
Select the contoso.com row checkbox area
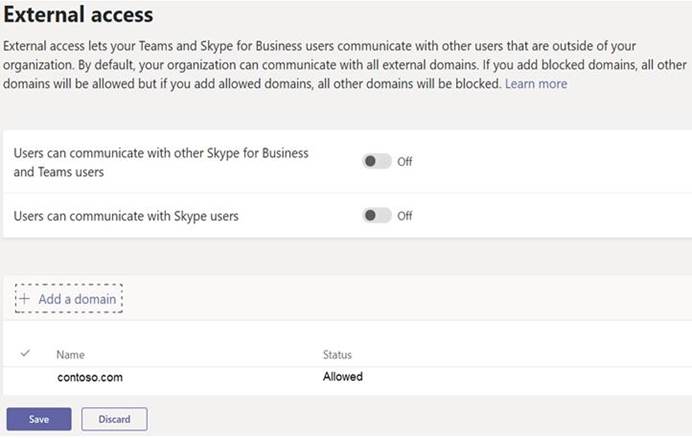tap(25, 378)
